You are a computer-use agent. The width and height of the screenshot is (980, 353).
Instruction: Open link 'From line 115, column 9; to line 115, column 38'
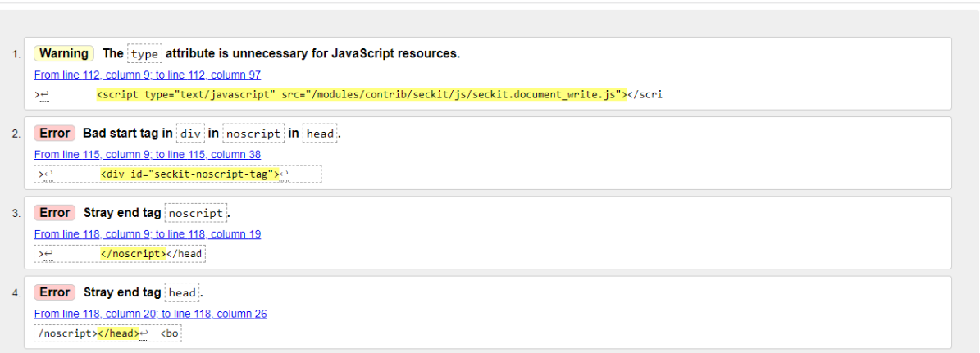click(148, 154)
